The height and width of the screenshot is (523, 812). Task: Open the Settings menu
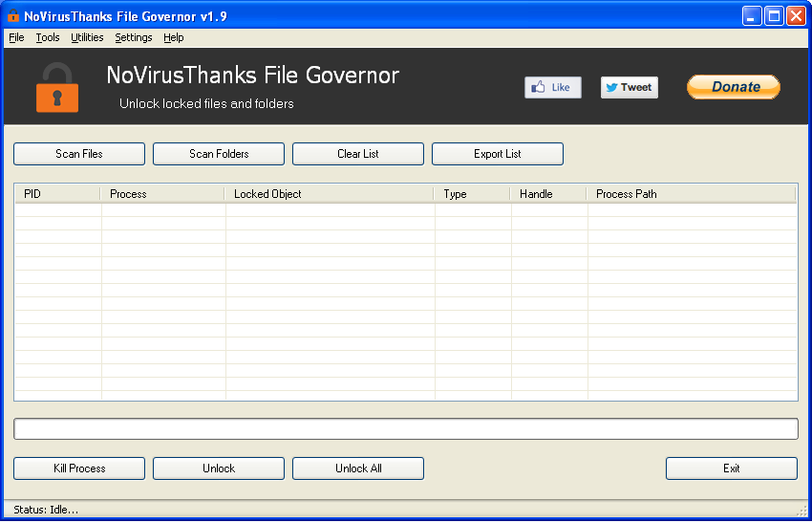pos(134,37)
